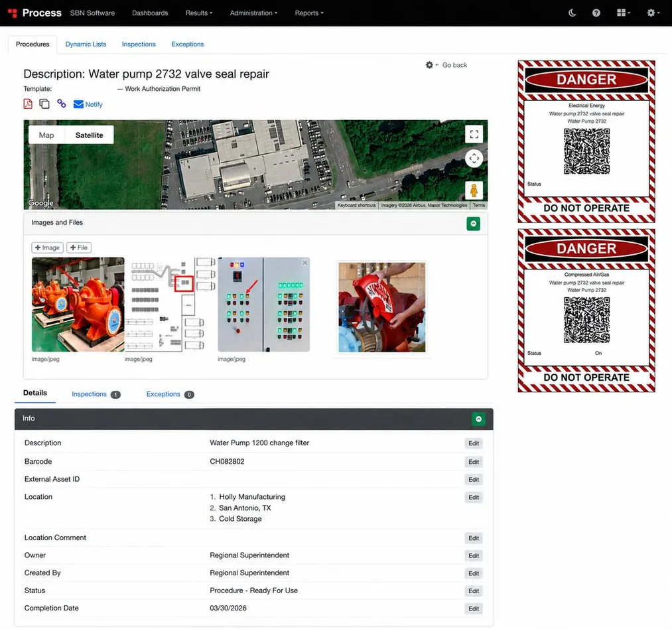Switch to the top Exceptions tab
Screen dimensions: 672x629
tap(187, 44)
